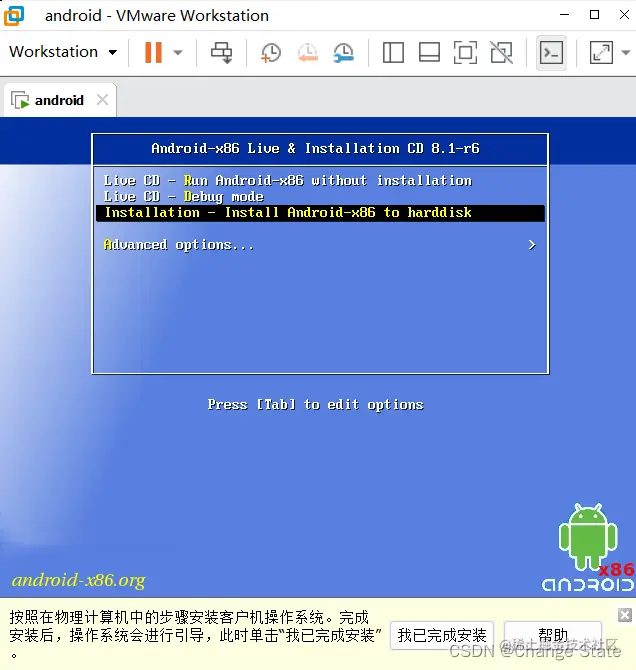Pause the virtual machine with the orange pause icon
The height and width of the screenshot is (670, 636).
[x=153, y=52]
